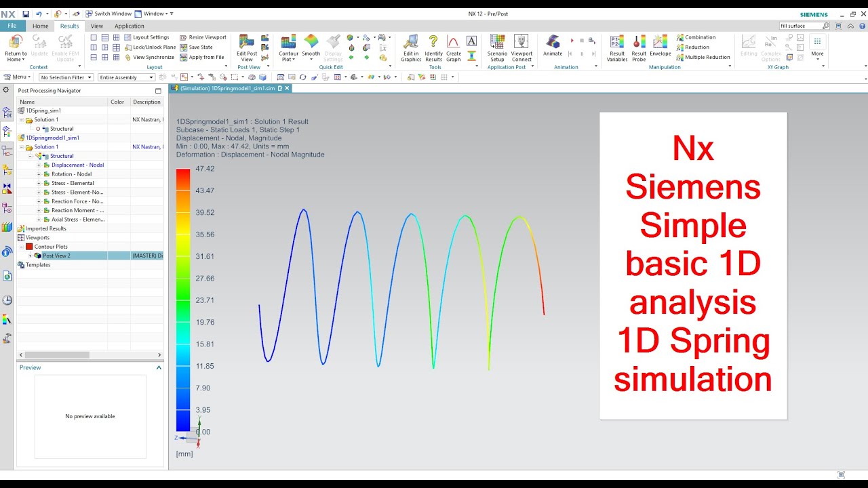Expand Reaction Moment result node
This screenshot has width=868, height=488.
(39, 210)
